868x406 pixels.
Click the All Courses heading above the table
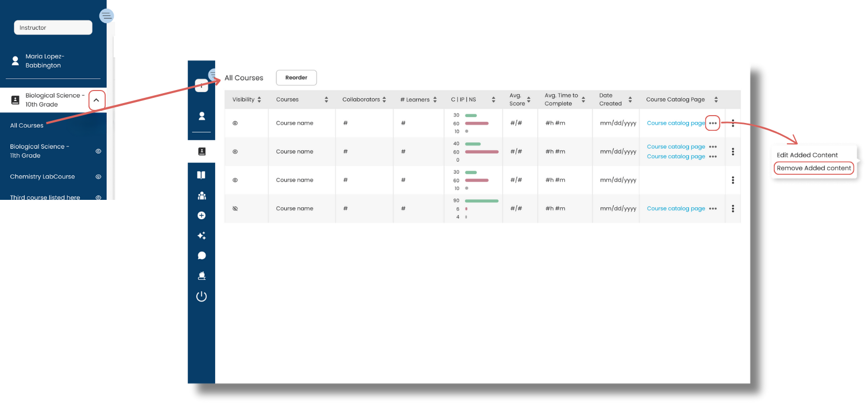(244, 78)
